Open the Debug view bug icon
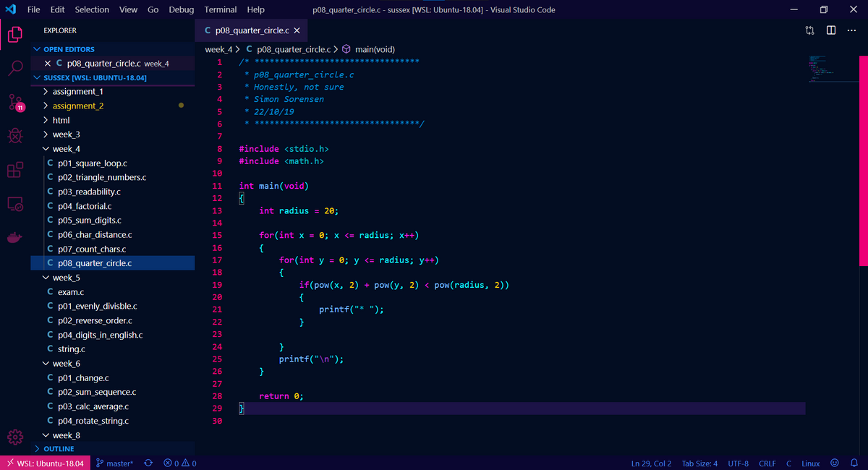 15,135
